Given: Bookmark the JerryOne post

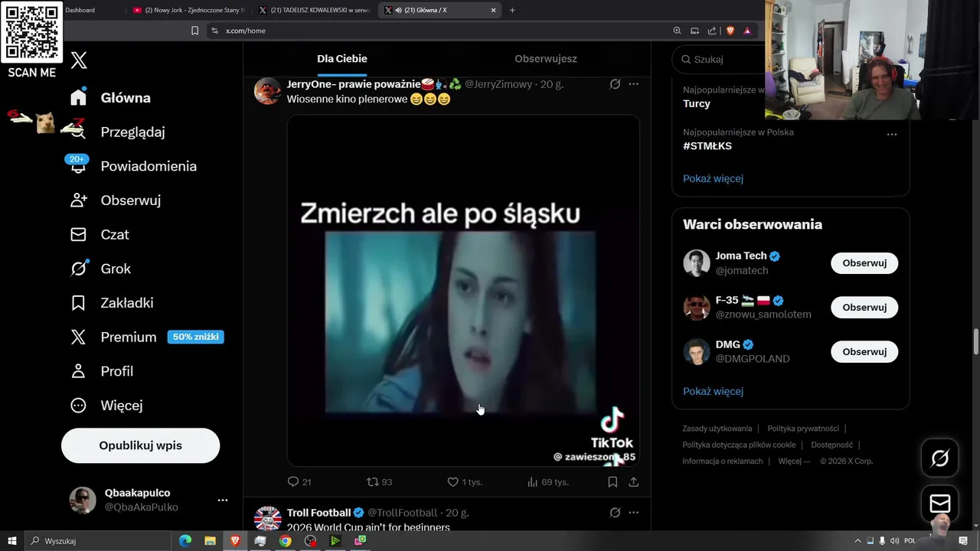Looking at the screenshot, I should click(x=612, y=481).
